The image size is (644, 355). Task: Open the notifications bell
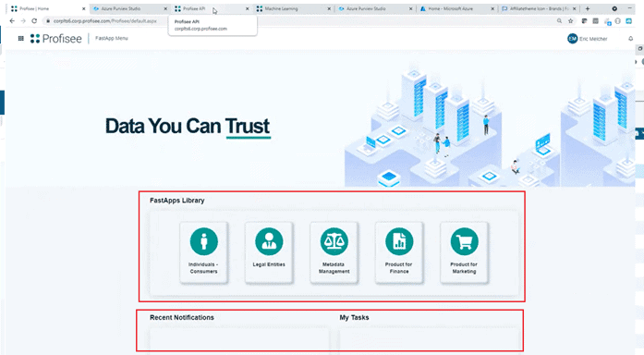tap(630, 39)
